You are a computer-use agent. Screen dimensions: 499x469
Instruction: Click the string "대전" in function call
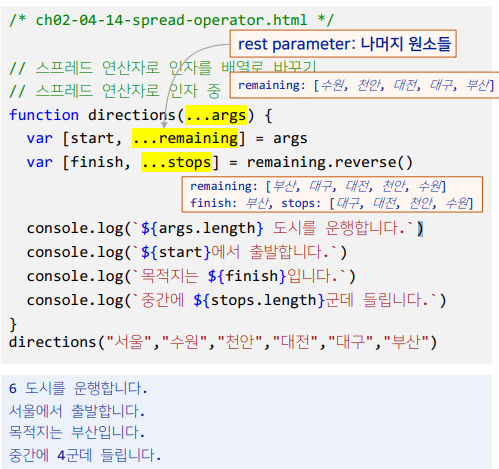(x=295, y=342)
